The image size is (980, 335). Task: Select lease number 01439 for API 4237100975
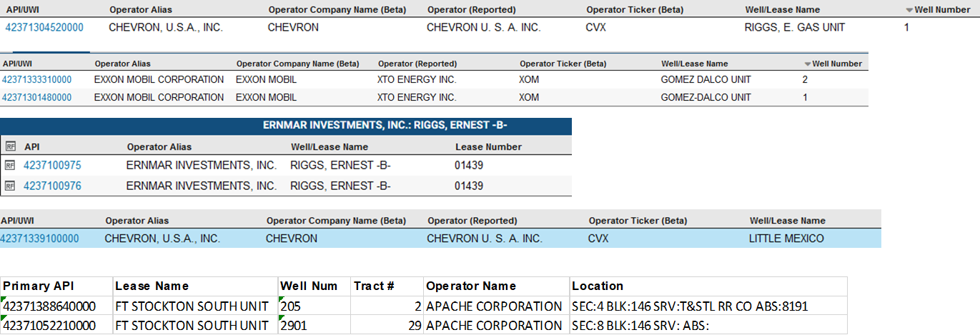tap(469, 165)
